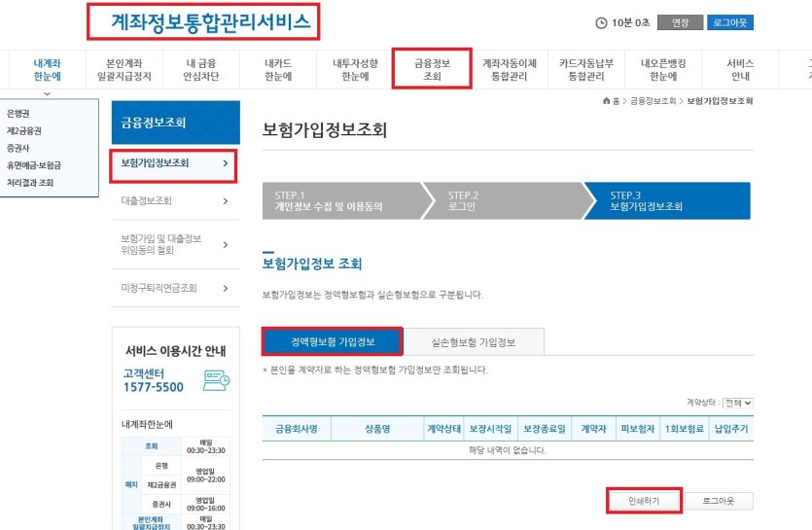Switch to the 실손형보험 가입정보 tab

pyautogui.click(x=474, y=342)
